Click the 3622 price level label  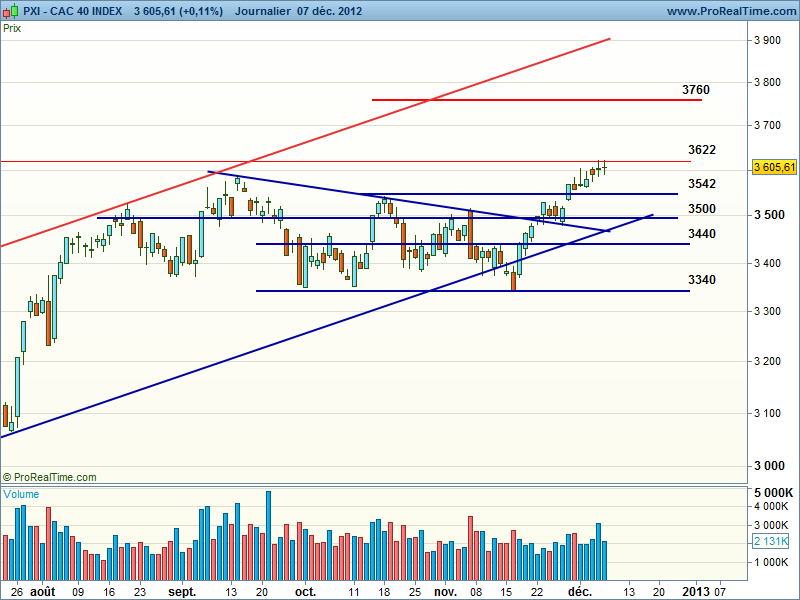coord(702,150)
